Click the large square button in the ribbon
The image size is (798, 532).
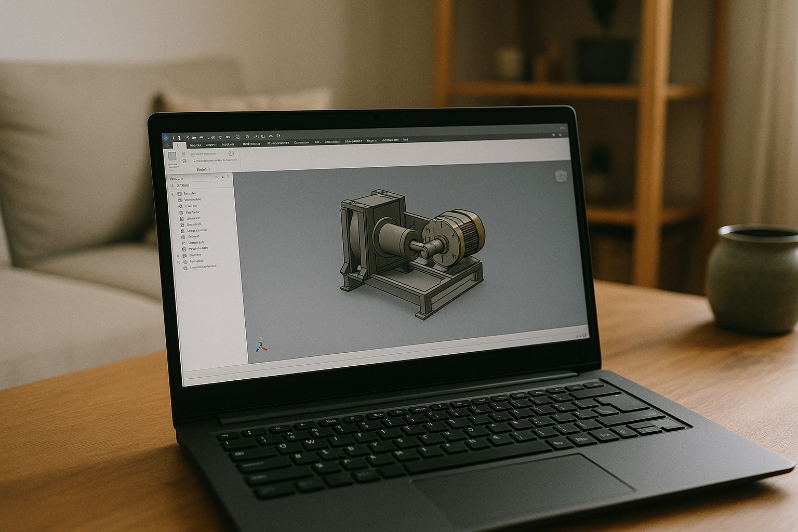pos(172,156)
